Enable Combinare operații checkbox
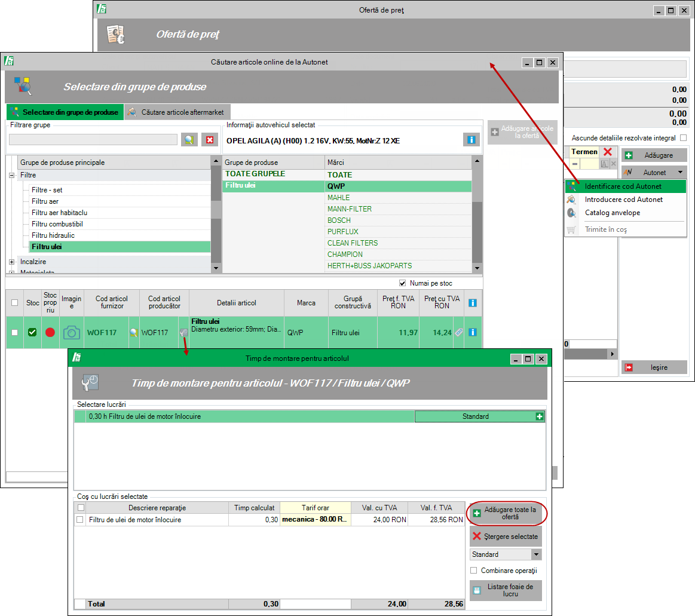The height and width of the screenshot is (616, 695). (474, 571)
